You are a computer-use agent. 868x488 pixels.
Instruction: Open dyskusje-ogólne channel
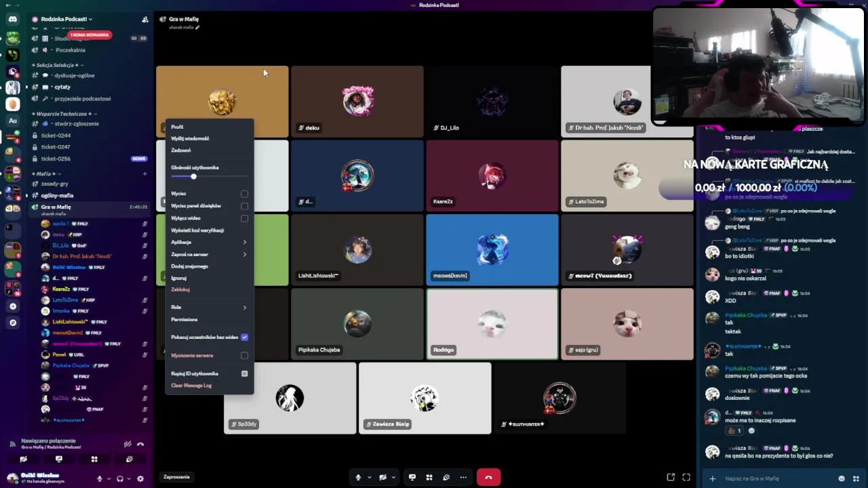click(x=90, y=75)
